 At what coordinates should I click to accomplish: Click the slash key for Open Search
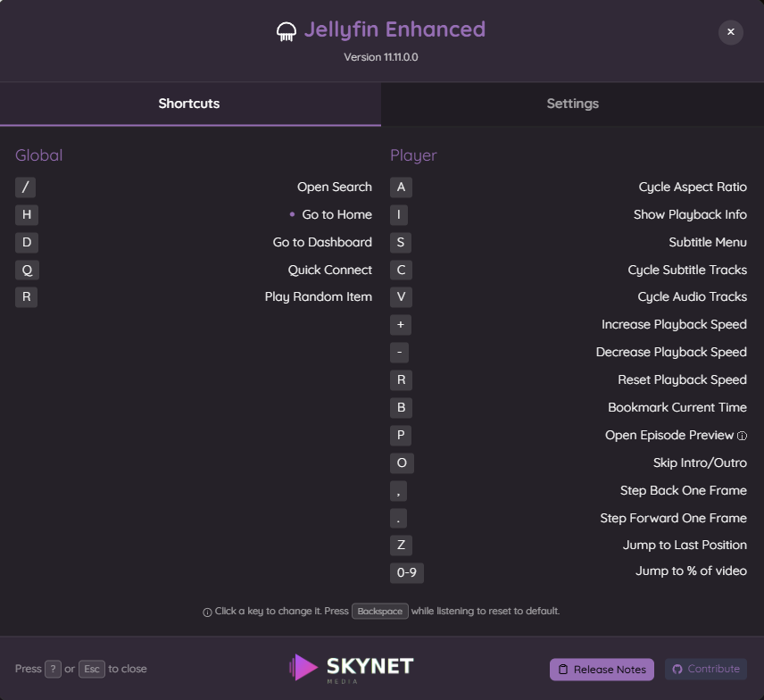pyautogui.click(x=25, y=187)
